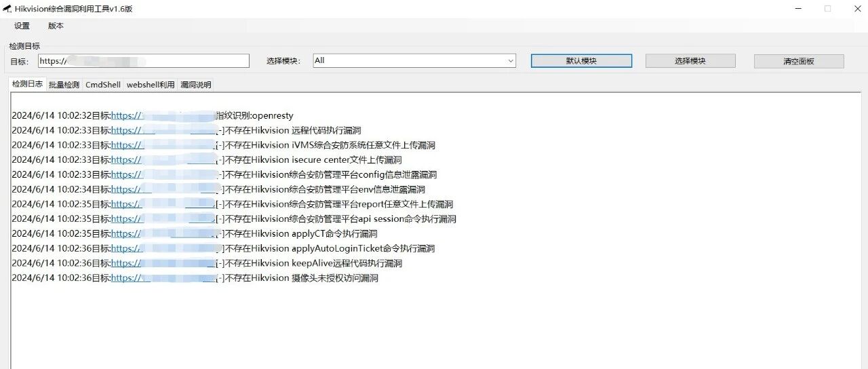Open the link in the iVMS任意文件上传 row

pos(163,145)
